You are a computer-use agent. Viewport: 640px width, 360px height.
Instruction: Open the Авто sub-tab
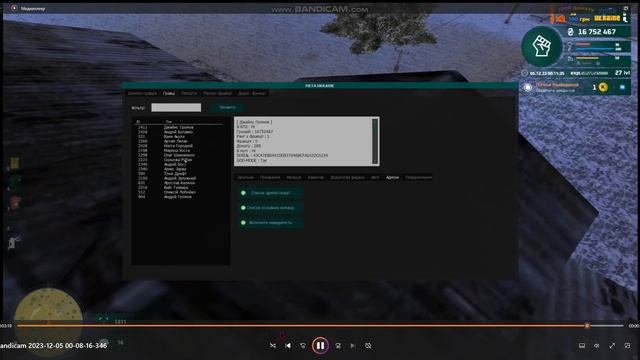(x=375, y=178)
